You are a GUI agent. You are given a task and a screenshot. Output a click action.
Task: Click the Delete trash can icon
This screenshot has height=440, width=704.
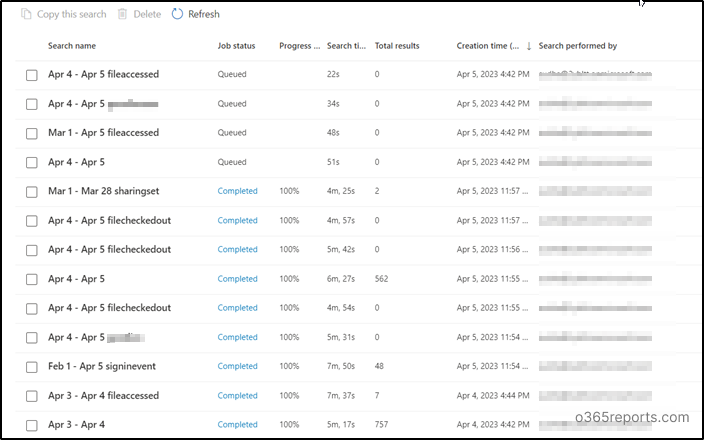(122, 14)
